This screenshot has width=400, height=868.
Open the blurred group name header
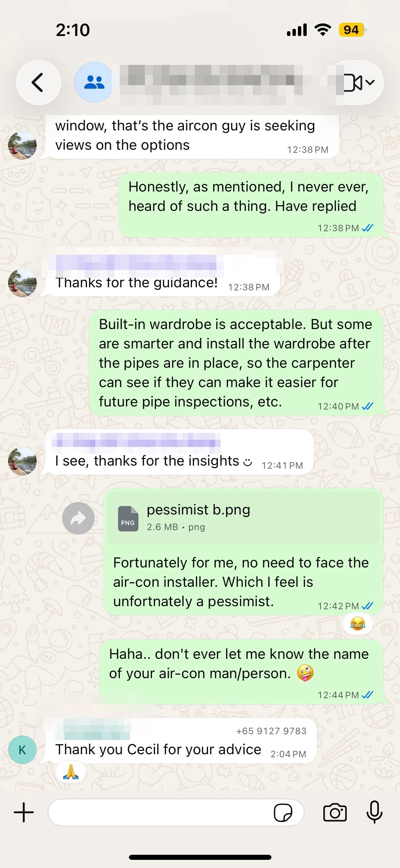tap(224, 83)
